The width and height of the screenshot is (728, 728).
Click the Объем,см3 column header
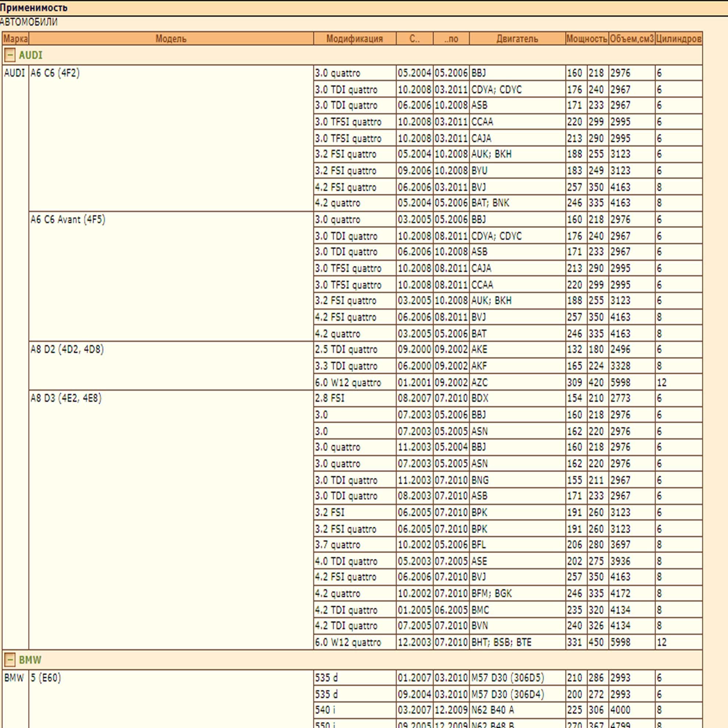pos(632,39)
